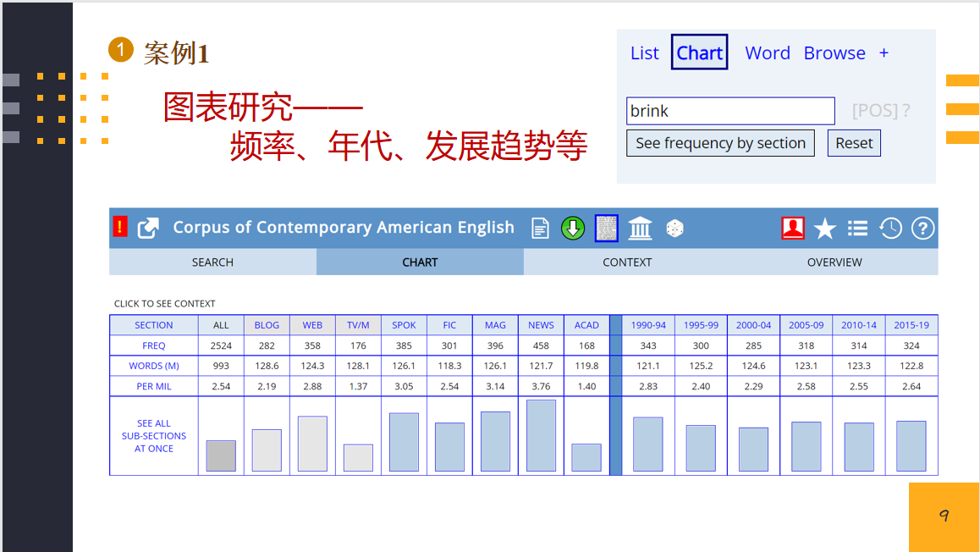Click the BLOG column header
The height and width of the screenshot is (552, 980).
[x=267, y=325]
